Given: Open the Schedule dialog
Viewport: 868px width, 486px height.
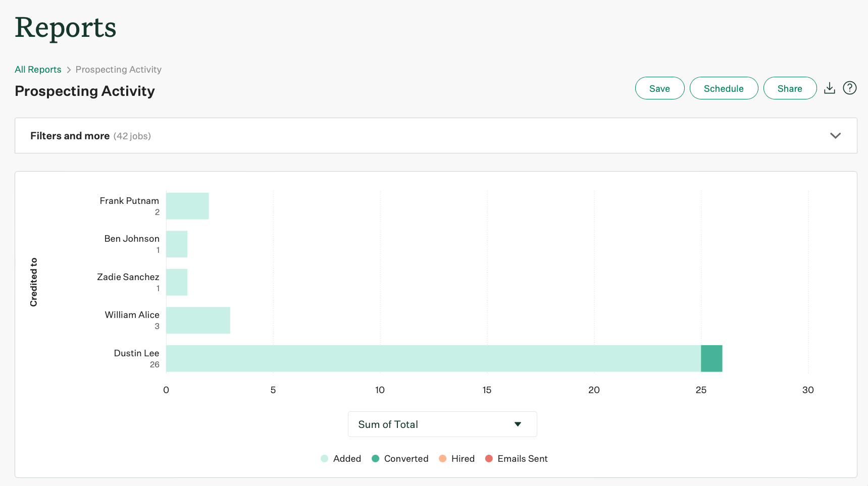Looking at the screenshot, I should (x=724, y=88).
